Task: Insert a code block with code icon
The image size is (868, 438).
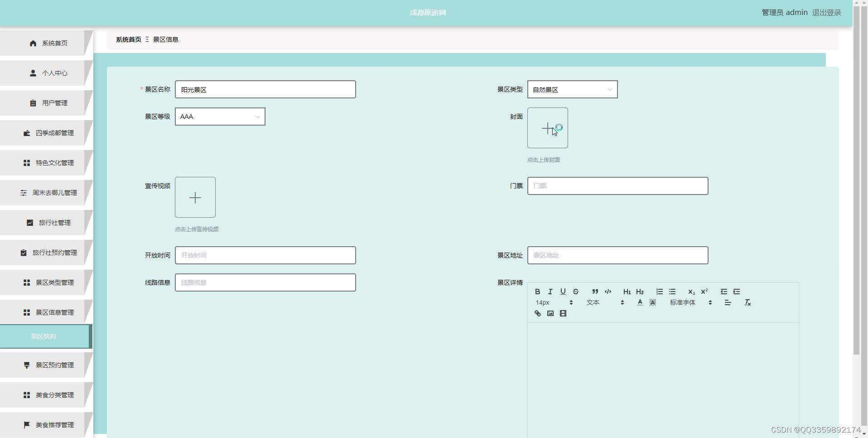Action: pyautogui.click(x=608, y=292)
